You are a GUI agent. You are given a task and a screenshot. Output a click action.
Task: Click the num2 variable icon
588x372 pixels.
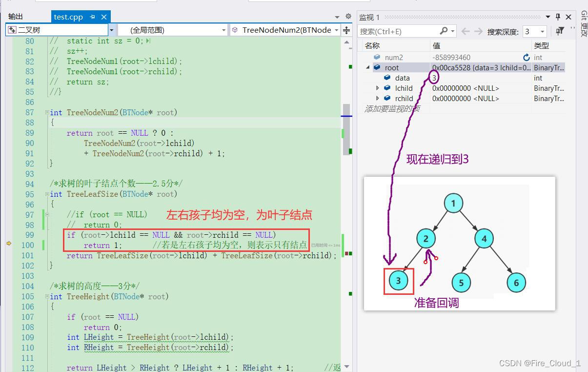(x=377, y=58)
